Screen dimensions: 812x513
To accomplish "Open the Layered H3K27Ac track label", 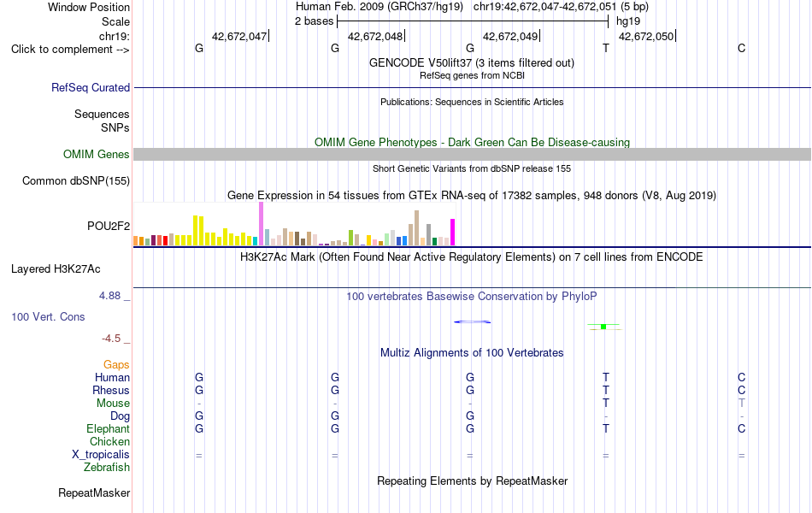I will click(x=56, y=269).
